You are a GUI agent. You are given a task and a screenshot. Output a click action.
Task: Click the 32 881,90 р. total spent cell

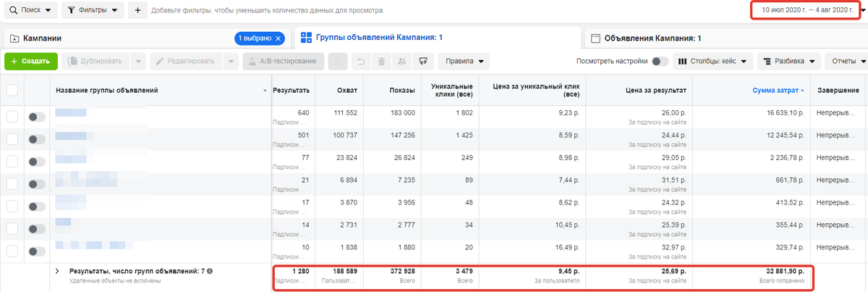[x=784, y=270]
